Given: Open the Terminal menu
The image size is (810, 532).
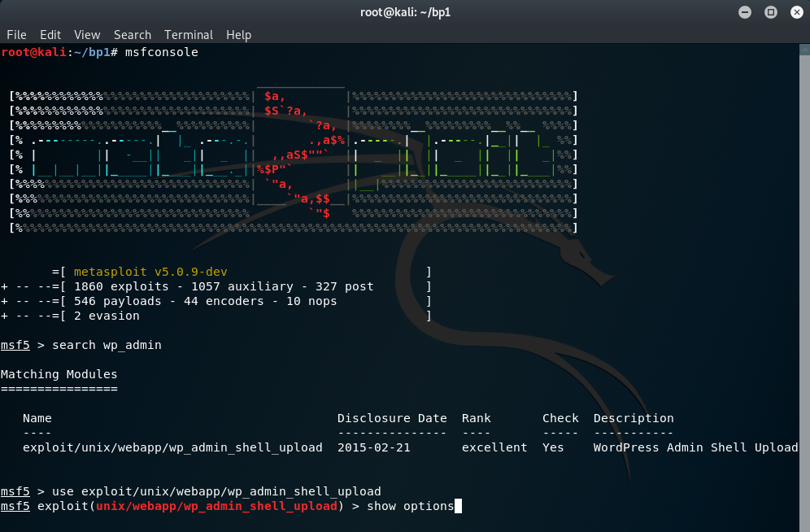Looking at the screenshot, I should point(189,35).
